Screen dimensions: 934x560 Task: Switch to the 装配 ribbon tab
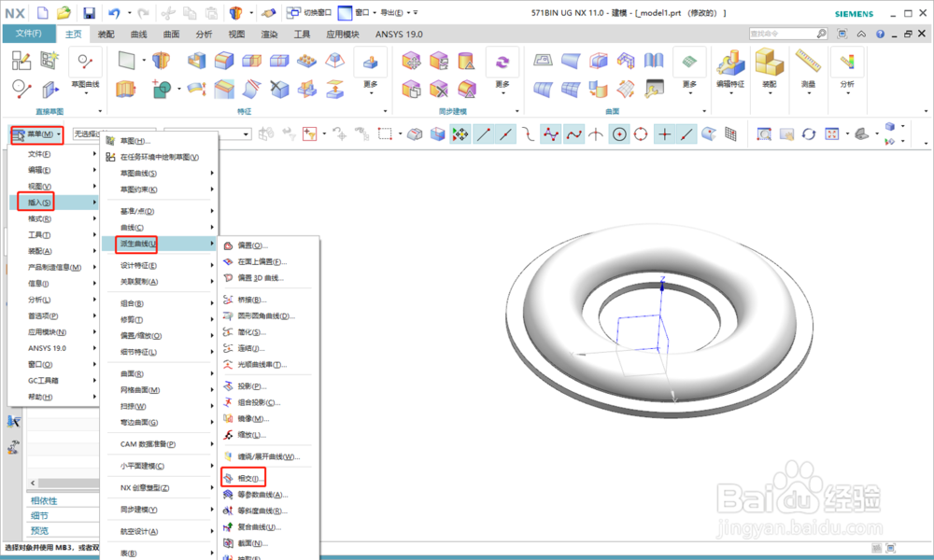tap(106, 34)
